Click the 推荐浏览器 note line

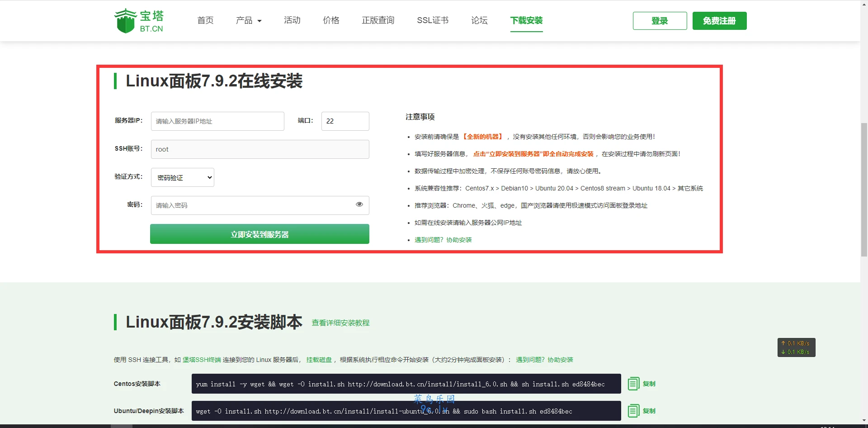531,205
